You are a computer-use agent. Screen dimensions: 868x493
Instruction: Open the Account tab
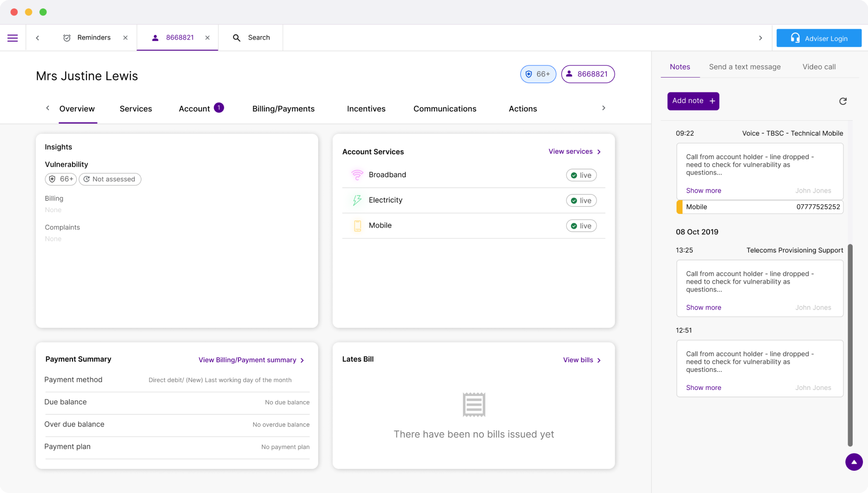click(x=194, y=109)
